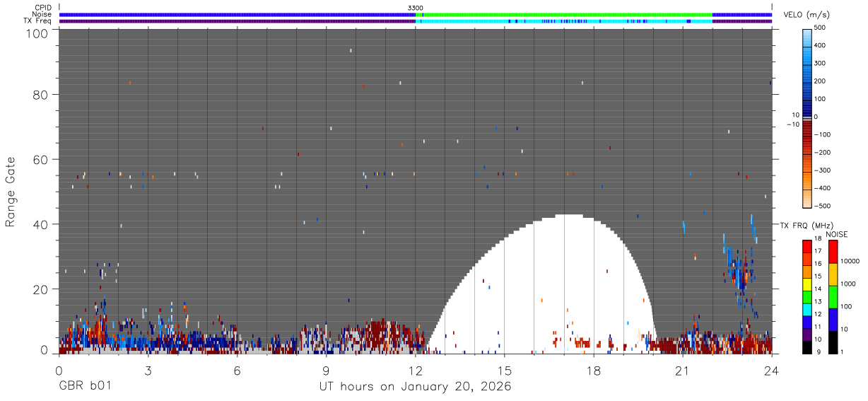Click the 60 tick on Range Gate axis
This screenshot has height=401, width=868.
click(42, 159)
